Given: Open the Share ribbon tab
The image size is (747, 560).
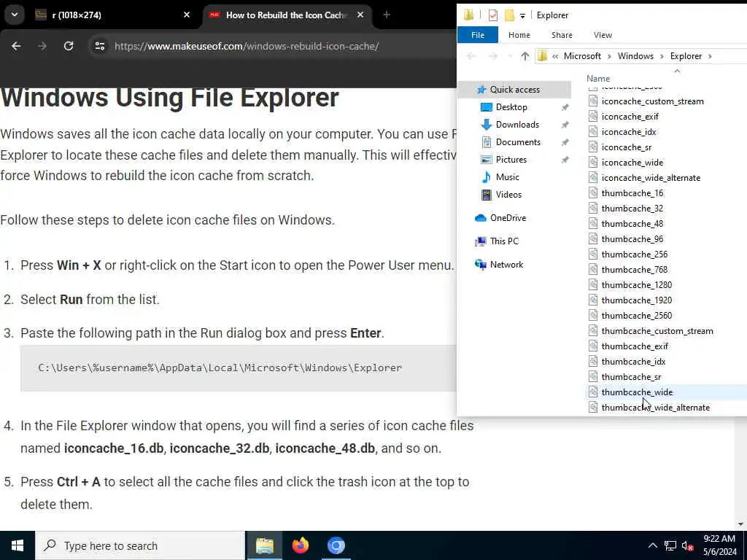Looking at the screenshot, I should coord(562,35).
